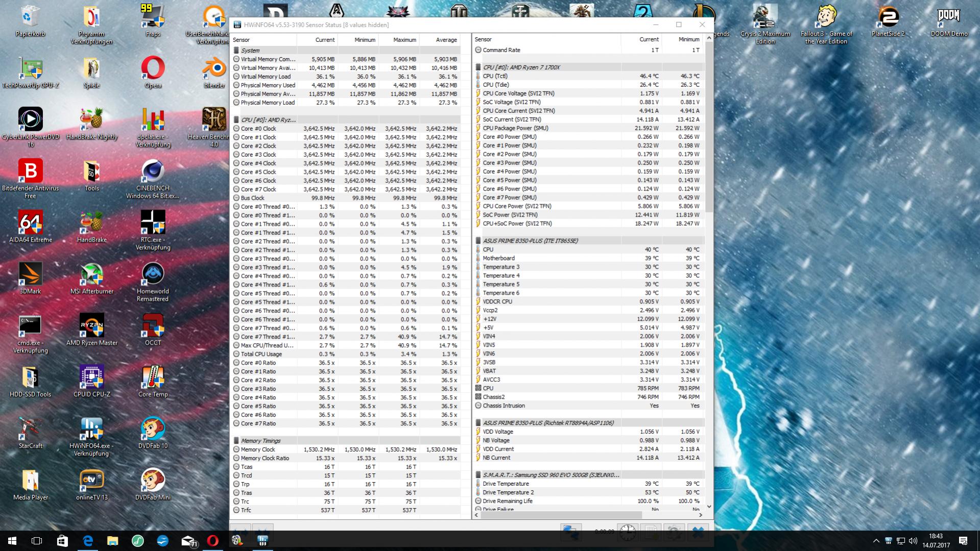
Task: Select the Drive Remaining Life row
Action: [589, 501]
